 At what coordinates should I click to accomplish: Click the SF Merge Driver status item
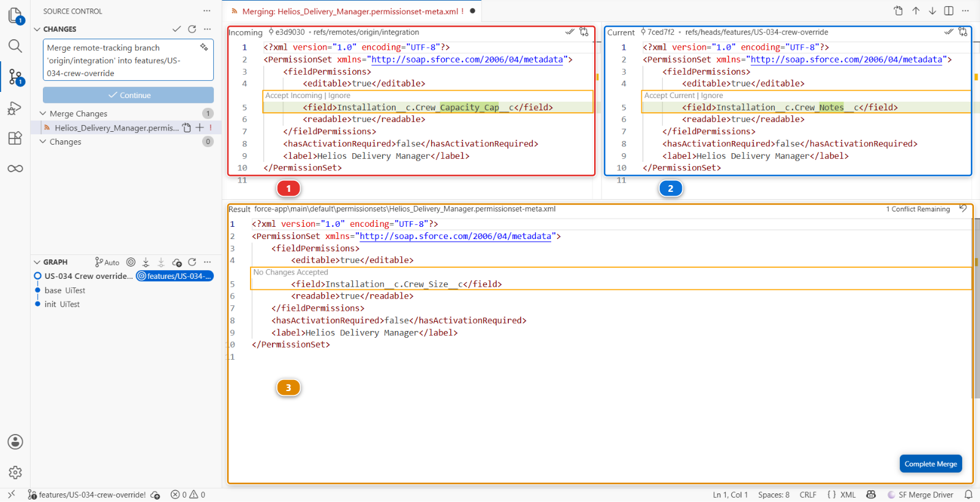[921, 495]
